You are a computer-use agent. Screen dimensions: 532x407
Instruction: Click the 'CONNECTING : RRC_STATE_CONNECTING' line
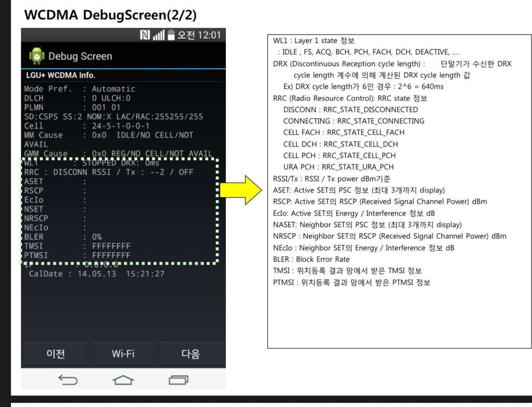pos(354,121)
